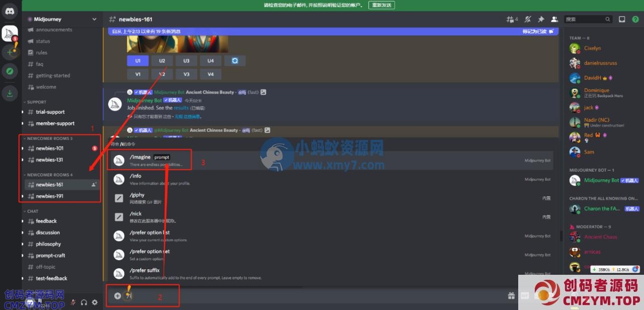
Task: Collapse the NEWCOMER ROOMS 3 category
Action: point(49,138)
